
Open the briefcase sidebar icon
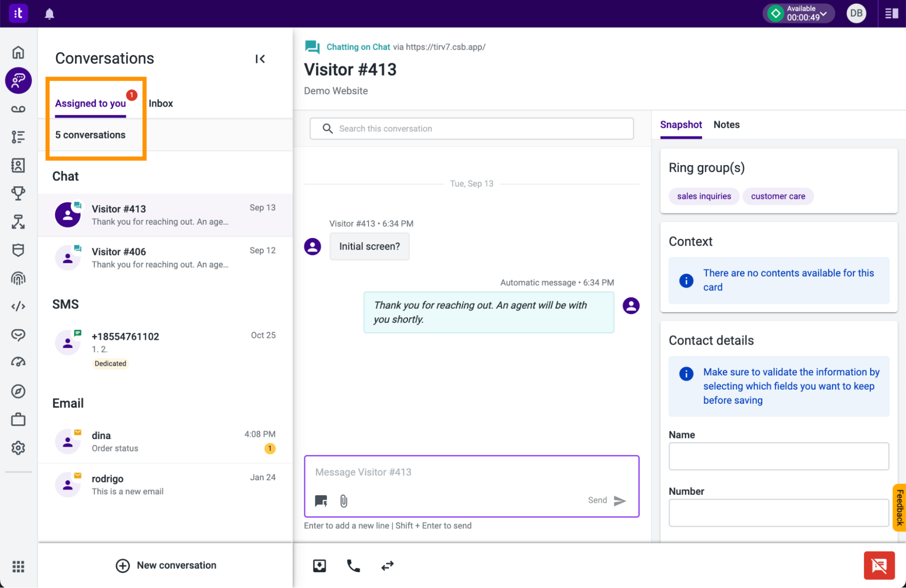click(18, 419)
